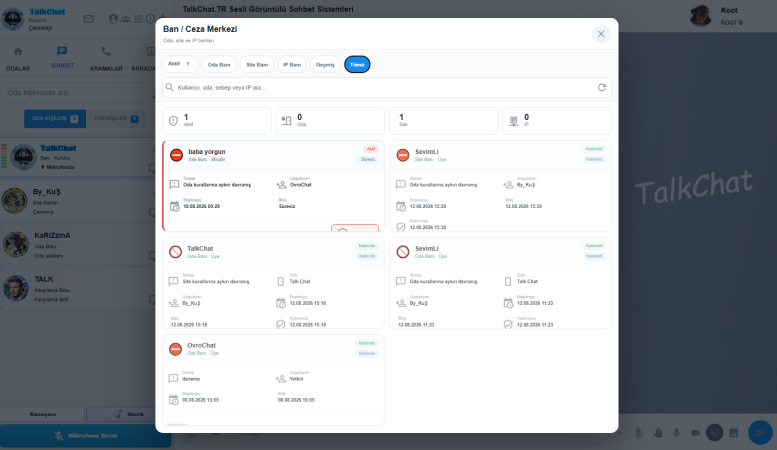The width and height of the screenshot is (777, 450).
Task: Click ban icon on TalkChat Oda Banı card
Action: tap(175, 252)
